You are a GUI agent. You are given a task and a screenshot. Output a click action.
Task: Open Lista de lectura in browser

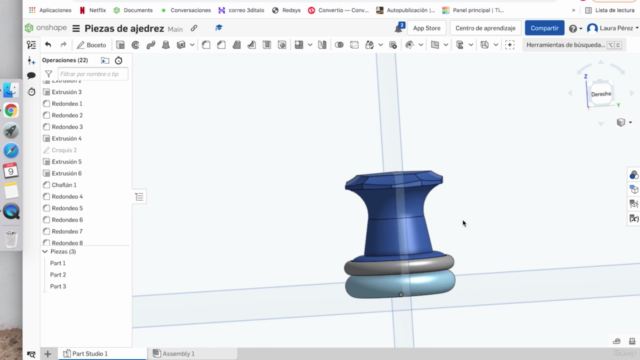point(610,10)
